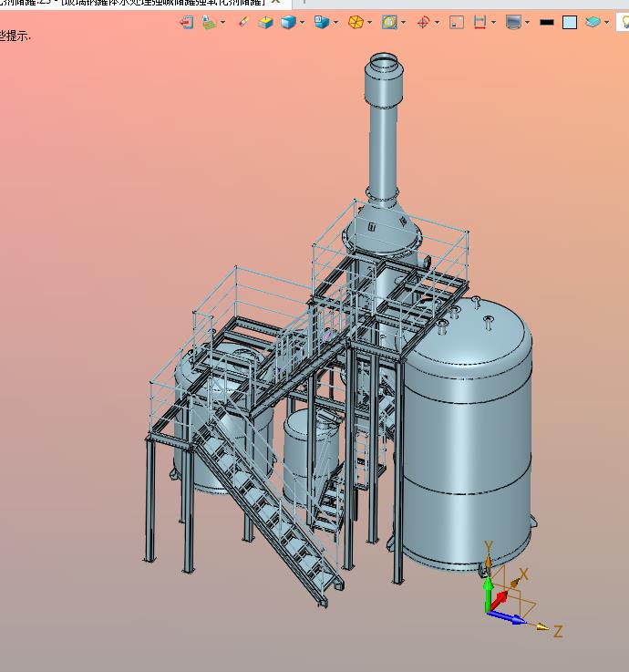Open dropdown beside monitor display icon

(527, 22)
